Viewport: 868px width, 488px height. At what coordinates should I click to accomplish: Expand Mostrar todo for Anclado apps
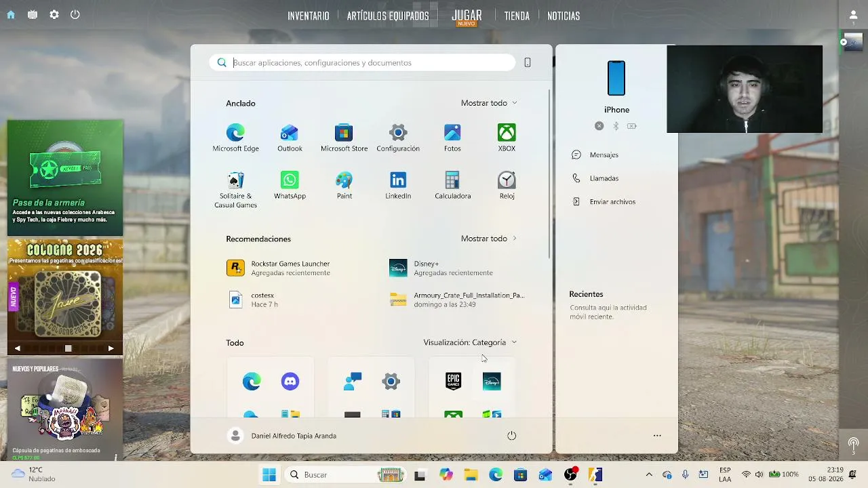[x=489, y=103]
